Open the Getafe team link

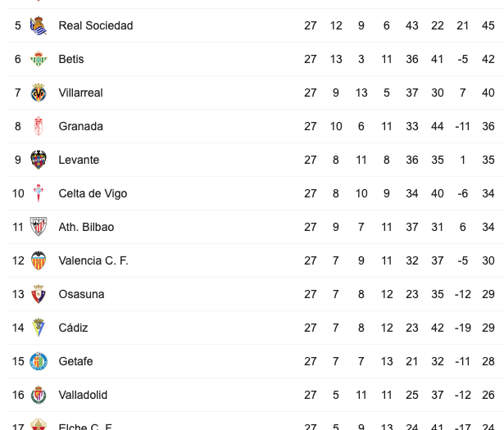click(x=75, y=361)
